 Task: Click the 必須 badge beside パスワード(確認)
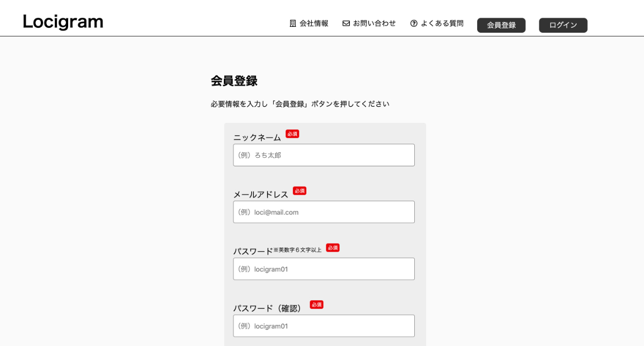point(317,305)
